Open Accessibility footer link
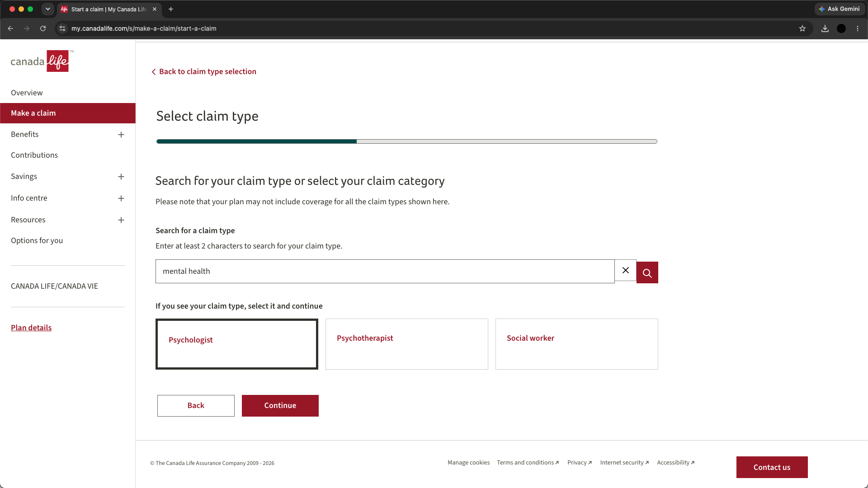 click(675, 463)
